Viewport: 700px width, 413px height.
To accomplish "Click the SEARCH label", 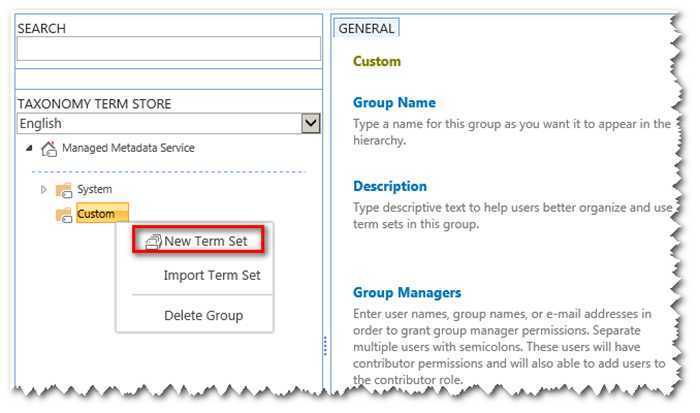I will click(x=42, y=28).
